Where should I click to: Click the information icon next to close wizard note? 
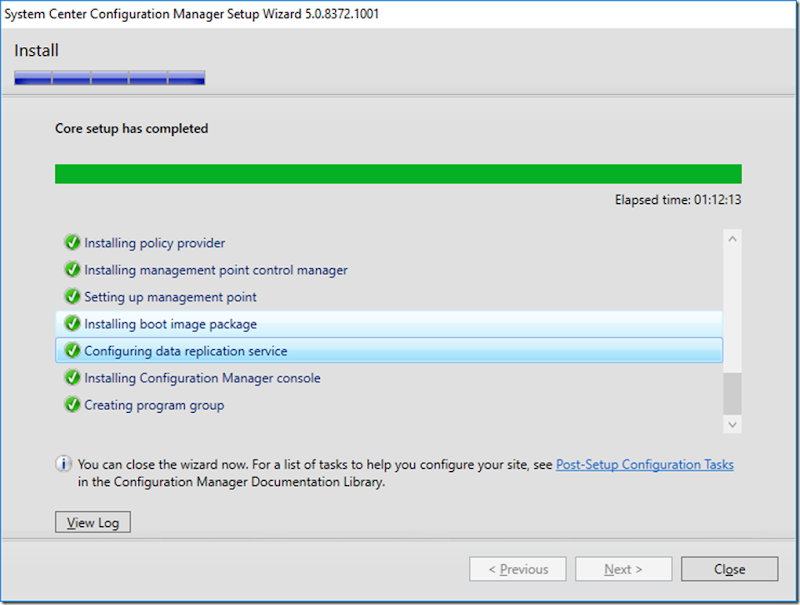(x=63, y=464)
